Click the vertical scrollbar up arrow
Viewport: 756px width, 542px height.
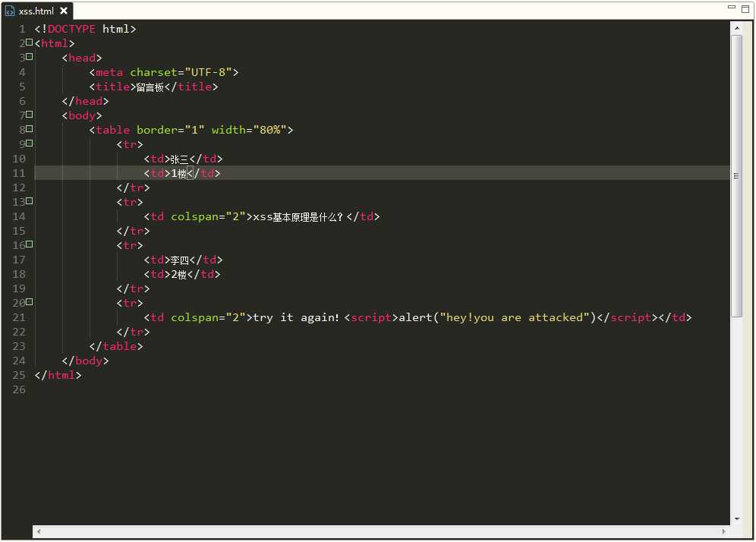[737, 28]
